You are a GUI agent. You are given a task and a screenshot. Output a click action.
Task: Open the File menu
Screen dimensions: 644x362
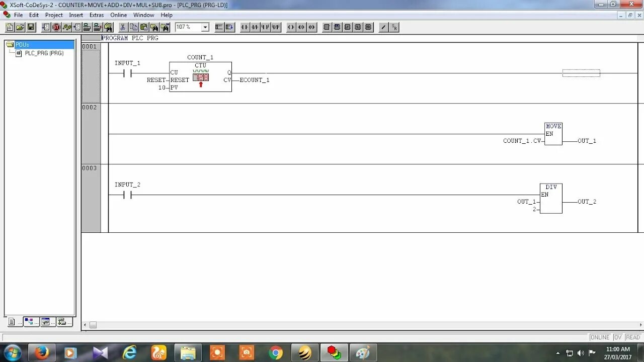click(19, 15)
